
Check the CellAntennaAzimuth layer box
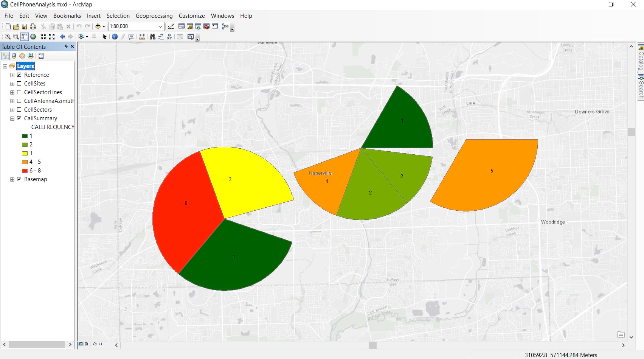19,101
